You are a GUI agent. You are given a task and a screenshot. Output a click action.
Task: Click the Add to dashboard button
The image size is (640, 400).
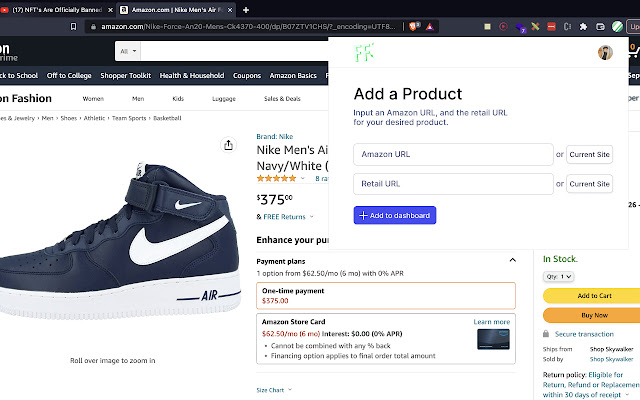pos(395,215)
